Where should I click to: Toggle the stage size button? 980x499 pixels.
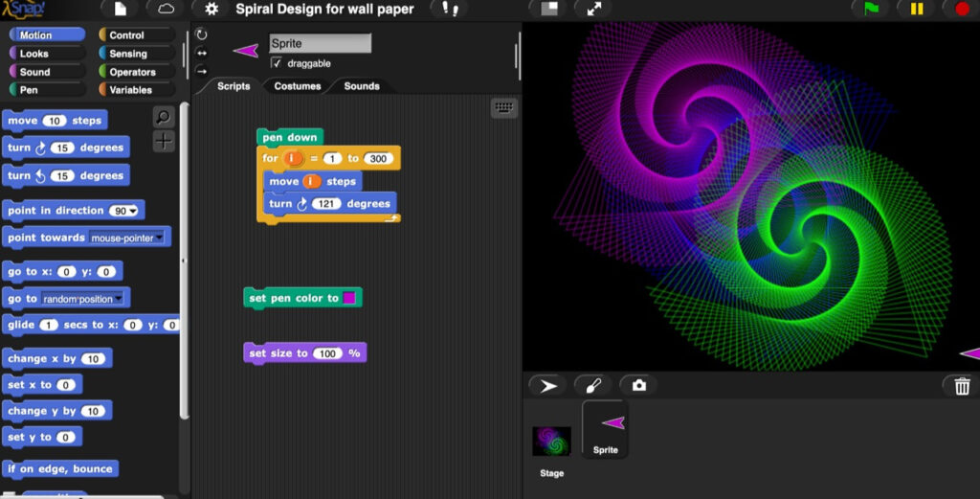(x=549, y=9)
